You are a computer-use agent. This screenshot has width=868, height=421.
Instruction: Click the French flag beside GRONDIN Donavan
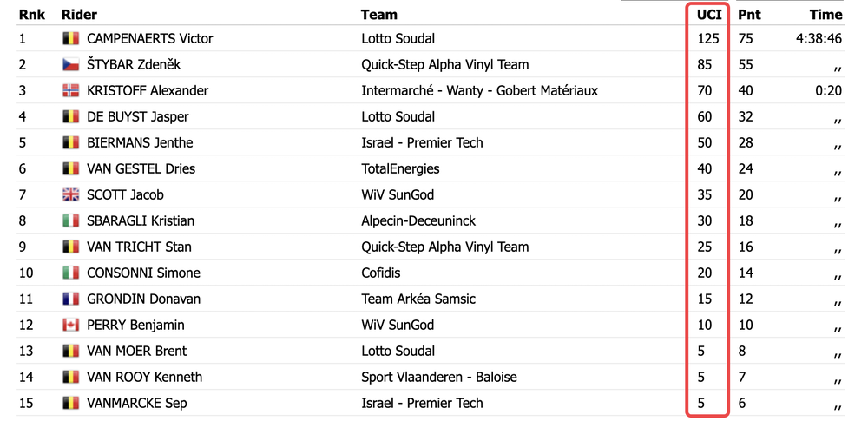[71, 299]
